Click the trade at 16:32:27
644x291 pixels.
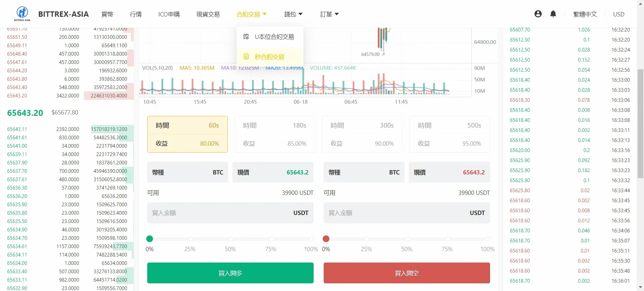tap(570, 60)
